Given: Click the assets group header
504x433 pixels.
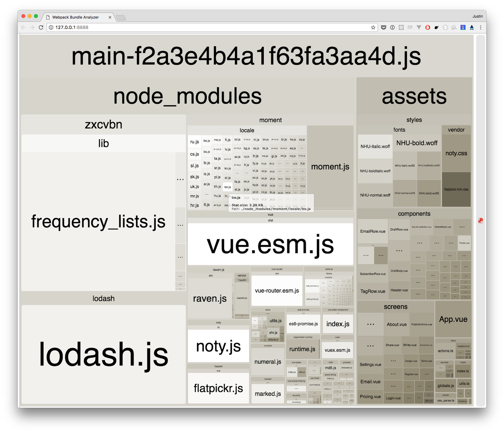Looking at the screenshot, I should point(414,96).
